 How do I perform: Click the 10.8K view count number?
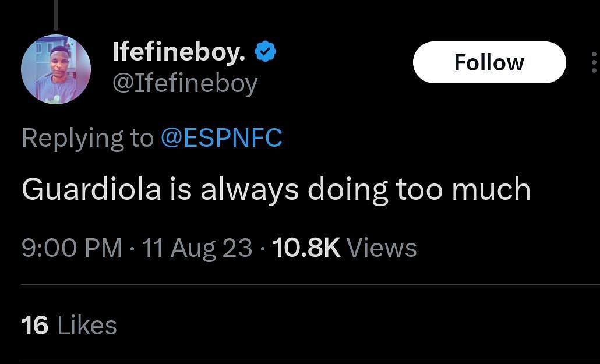pos(306,248)
